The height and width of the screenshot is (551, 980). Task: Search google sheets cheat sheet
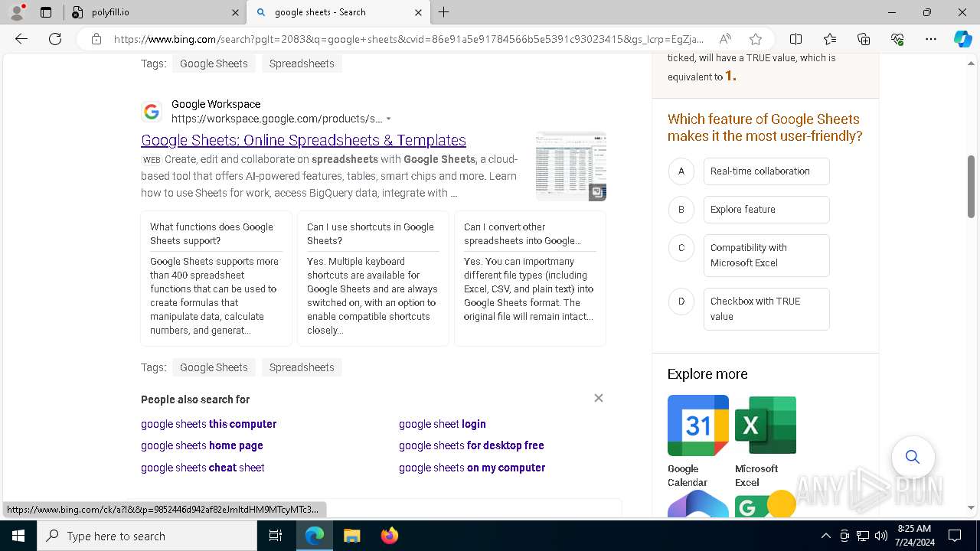[203, 468]
